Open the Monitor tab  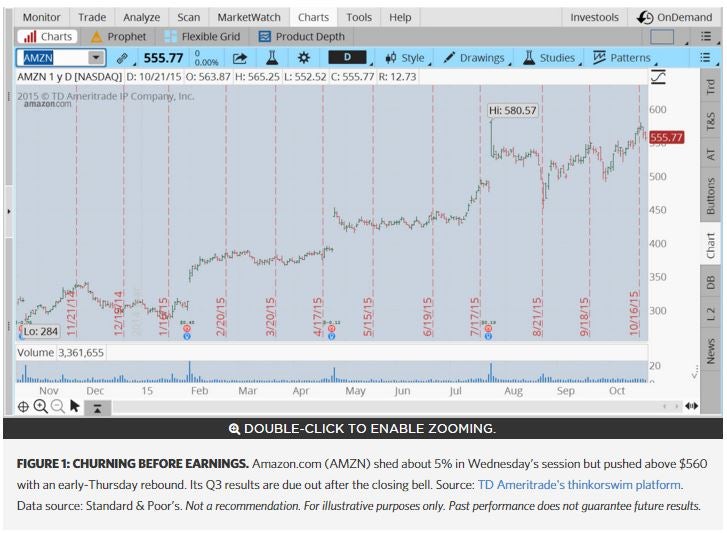tap(41, 17)
